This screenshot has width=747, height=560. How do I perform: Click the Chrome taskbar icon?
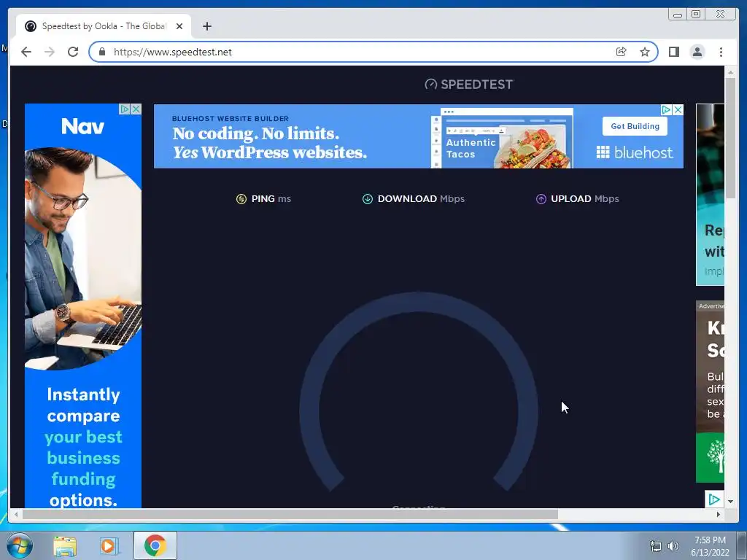155,545
